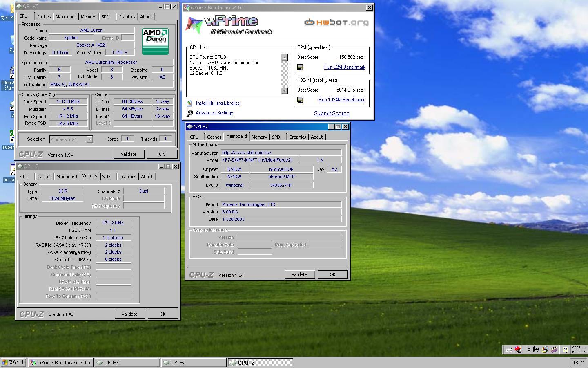Open the Start button on the taskbar
Viewport: 588px width, 368px height.
pos(14,362)
